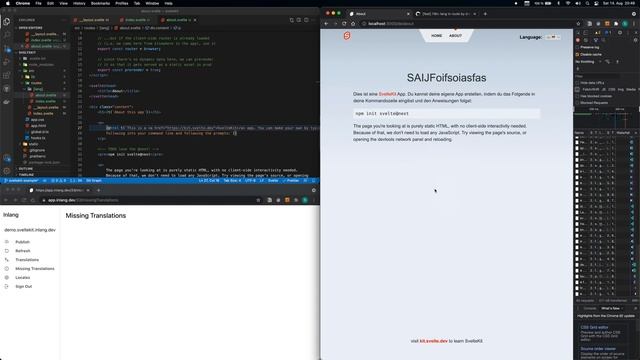
Task: Click the Filter input in the DevTools Network panel
Action: [597, 76]
